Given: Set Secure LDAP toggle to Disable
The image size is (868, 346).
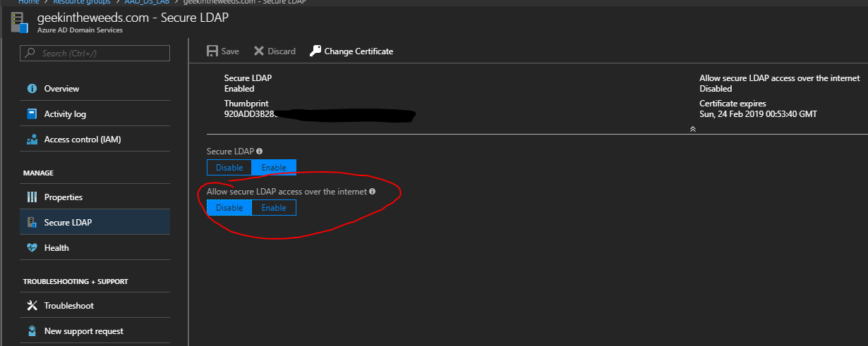Looking at the screenshot, I should click(229, 168).
